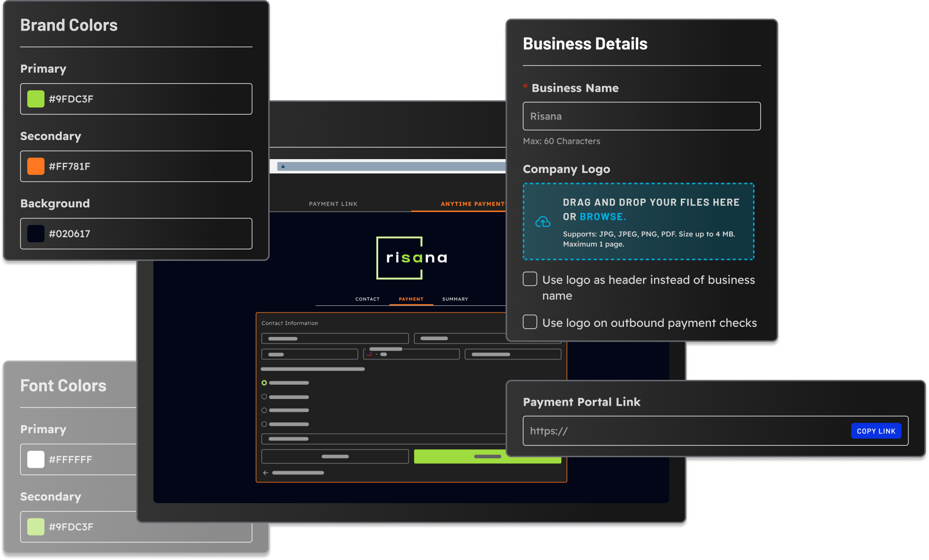
Task: Click the lock icon in address bar
Action: (283, 167)
